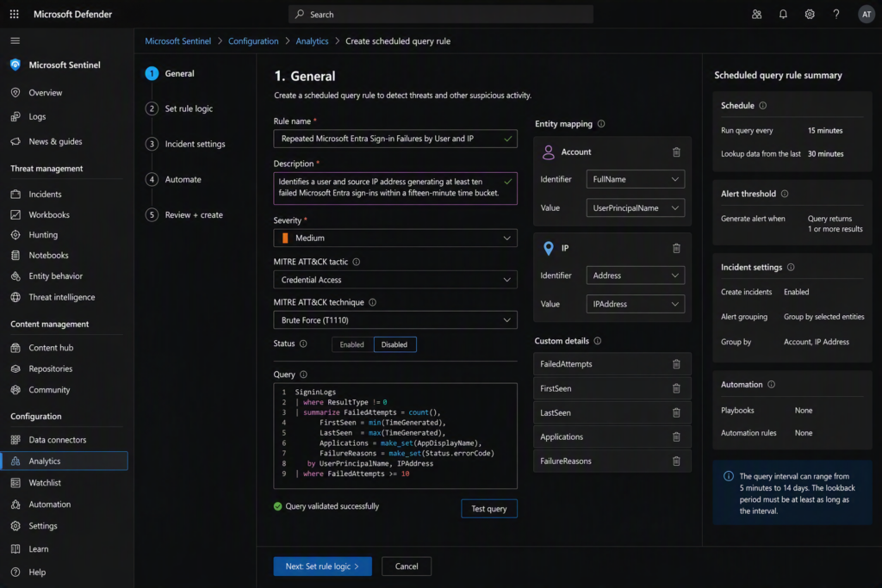Open the AT account avatar
Screen dimensions: 882x588
866,14
